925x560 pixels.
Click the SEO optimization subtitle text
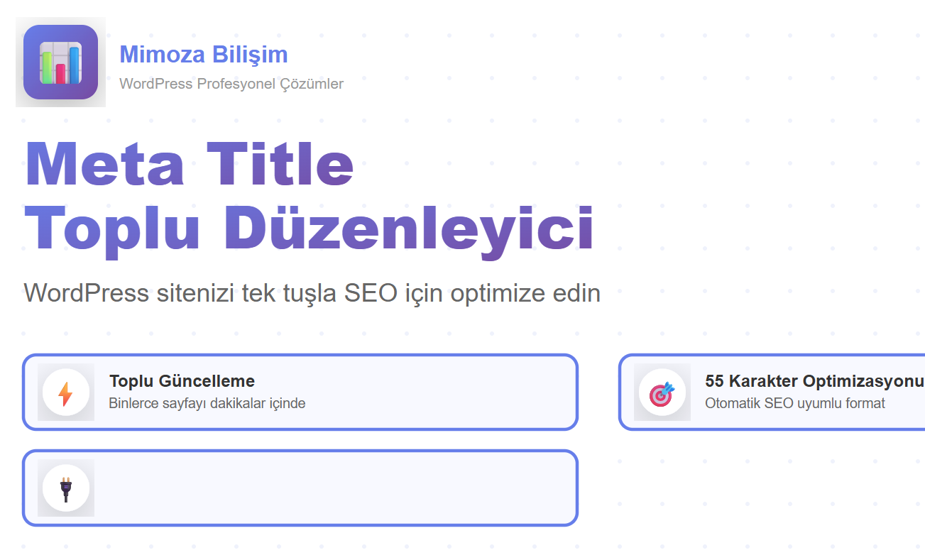(x=312, y=292)
